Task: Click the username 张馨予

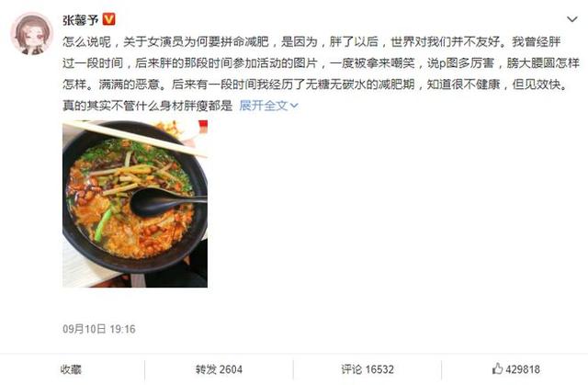Action: click(x=81, y=19)
